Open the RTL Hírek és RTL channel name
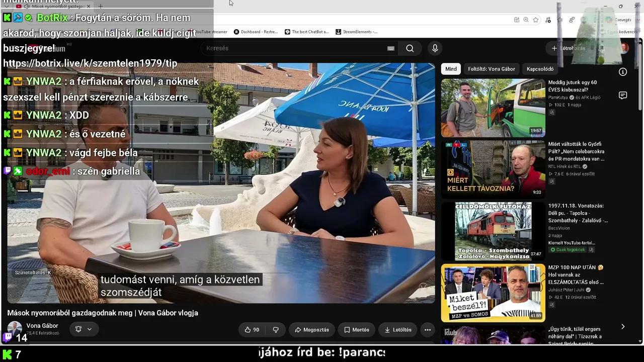This screenshot has width=644, height=362. 565,166
